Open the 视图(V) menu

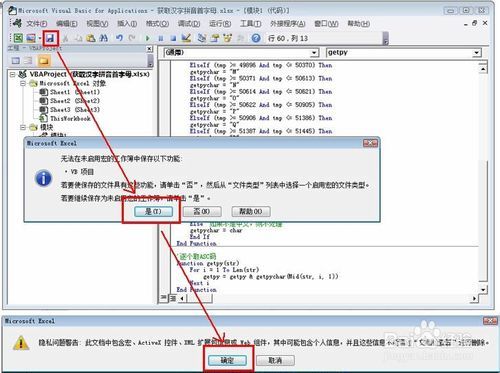(x=97, y=24)
